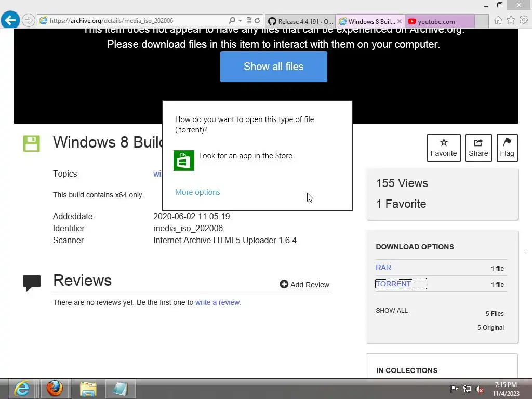532x399 pixels.
Task: Open the TORRENT download link
Action: pos(393,284)
